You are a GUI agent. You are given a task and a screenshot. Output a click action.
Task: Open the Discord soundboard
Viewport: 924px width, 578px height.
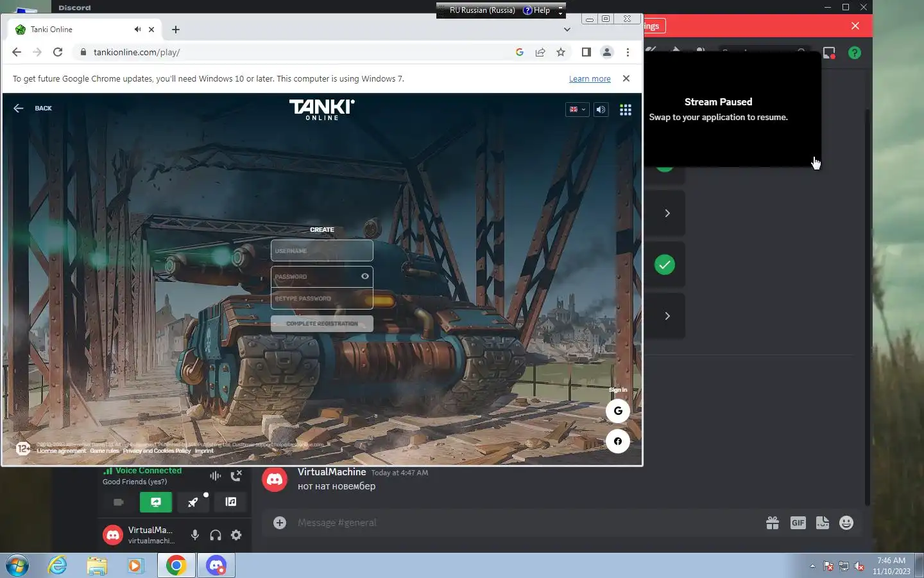coord(231,502)
